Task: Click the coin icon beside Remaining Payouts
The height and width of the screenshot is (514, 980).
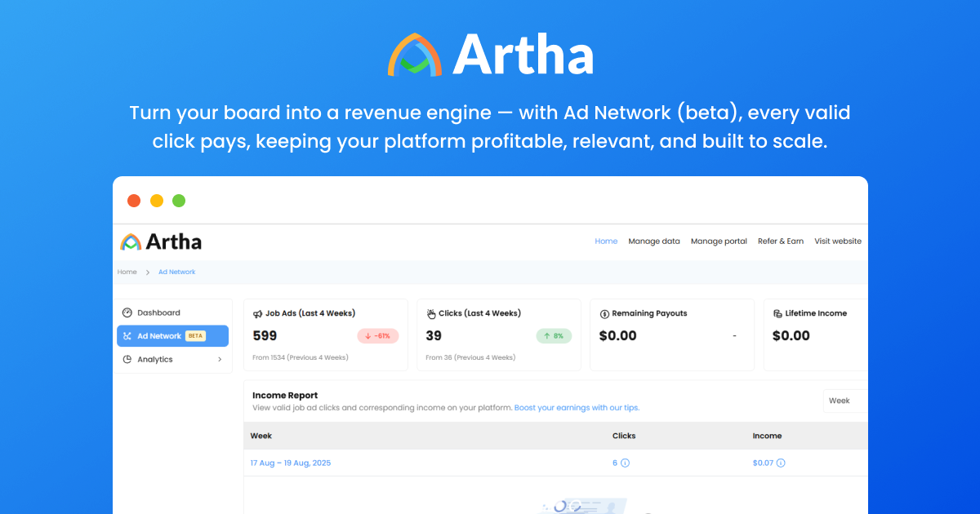Action: 604,312
